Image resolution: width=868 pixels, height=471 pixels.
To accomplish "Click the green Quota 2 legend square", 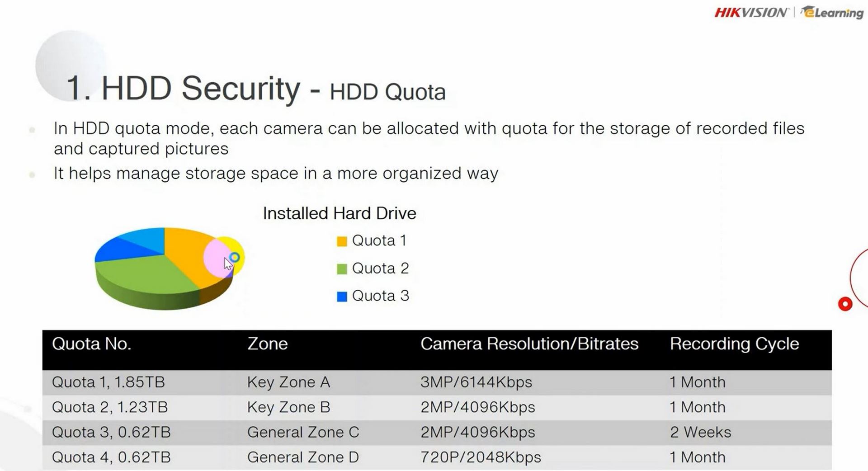I will [x=342, y=269].
